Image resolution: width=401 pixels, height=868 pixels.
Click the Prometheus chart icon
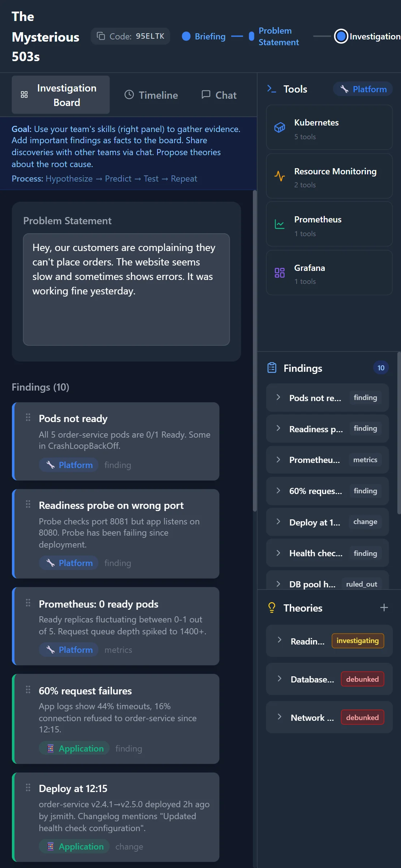point(280,224)
